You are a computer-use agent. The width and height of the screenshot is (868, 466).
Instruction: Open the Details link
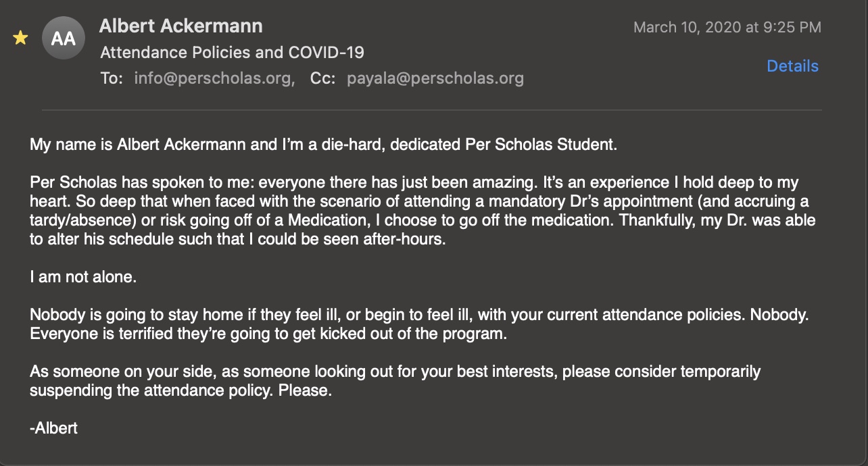pyautogui.click(x=792, y=66)
